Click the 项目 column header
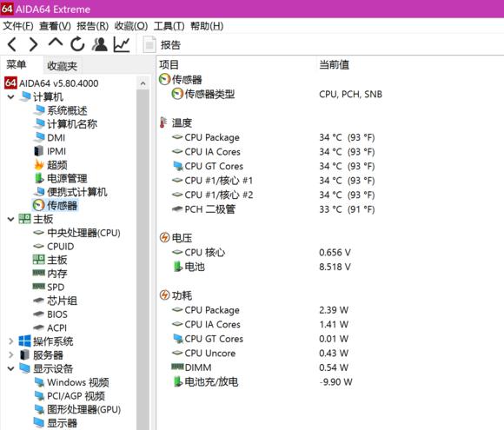 (169, 64)
